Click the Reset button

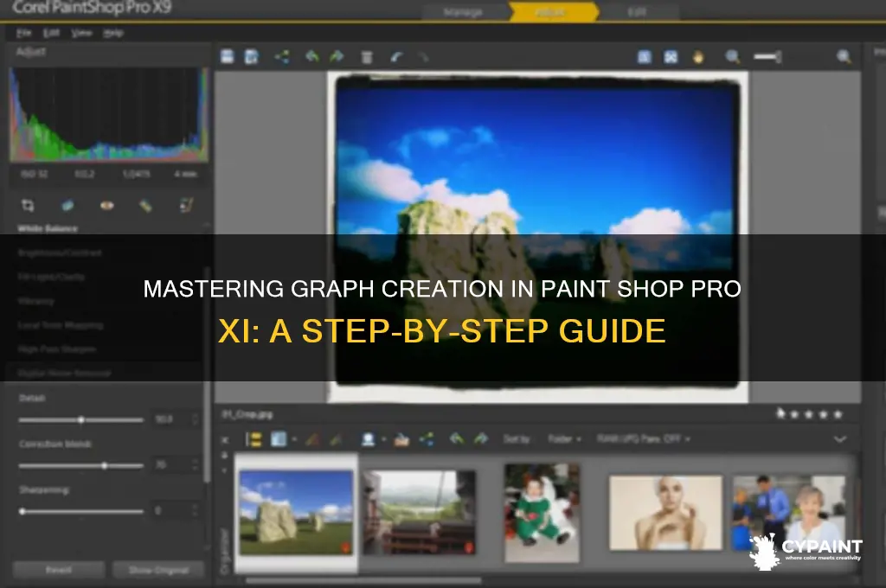coord(59,569)
